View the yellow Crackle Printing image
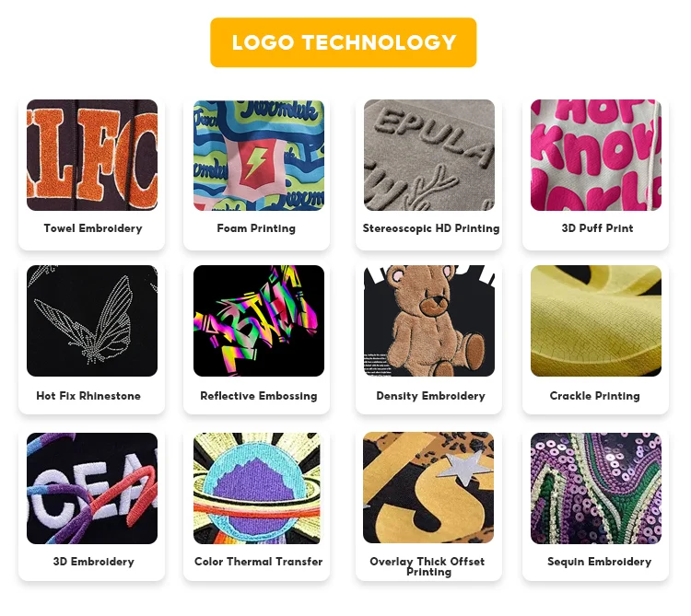Image resolution: width=691 pixels, height=616 pixels. pos(596,320)
